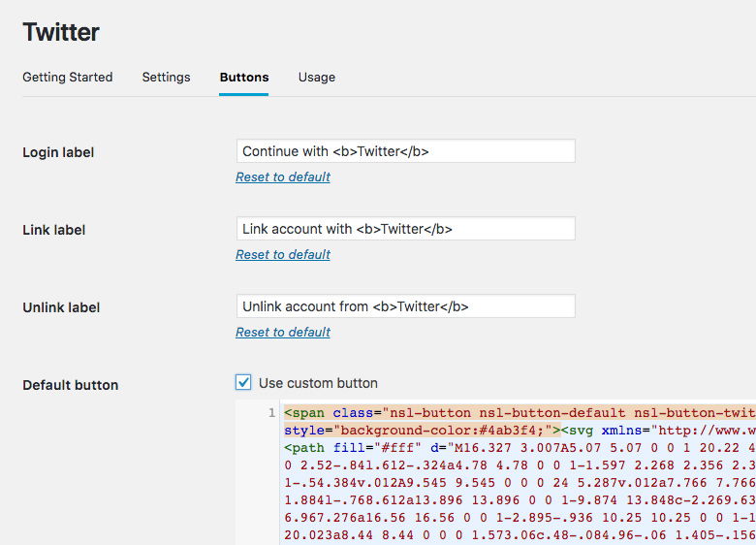
Task: Focus the Link label input box
Action: coord(405,229)
